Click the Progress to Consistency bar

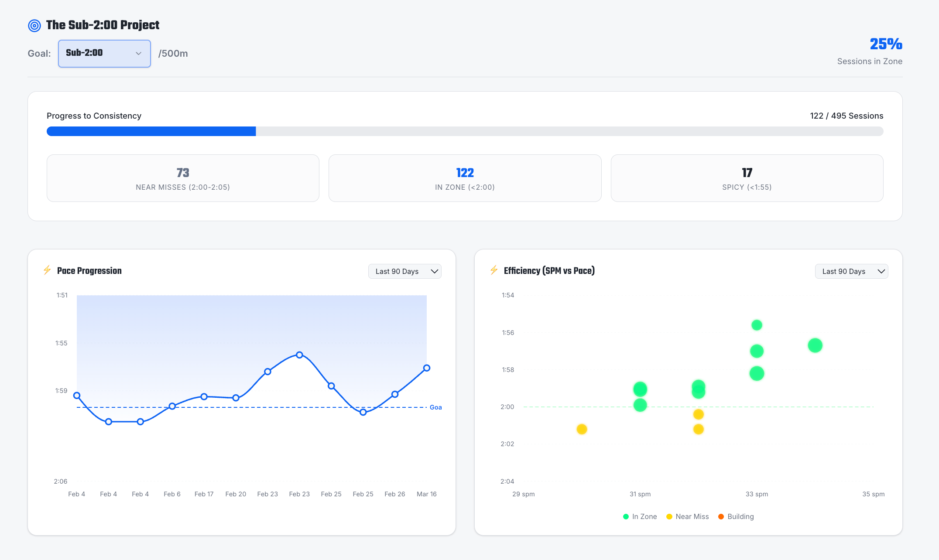point(465,131)
